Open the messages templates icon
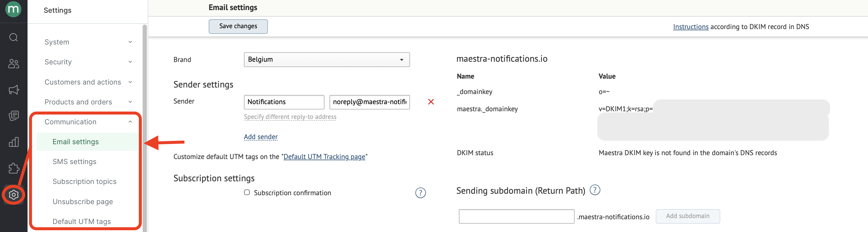 click(14, 116)
